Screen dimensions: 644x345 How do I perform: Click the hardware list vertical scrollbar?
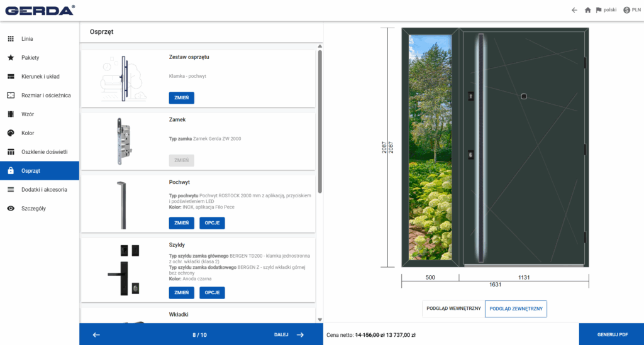(319, 119)
